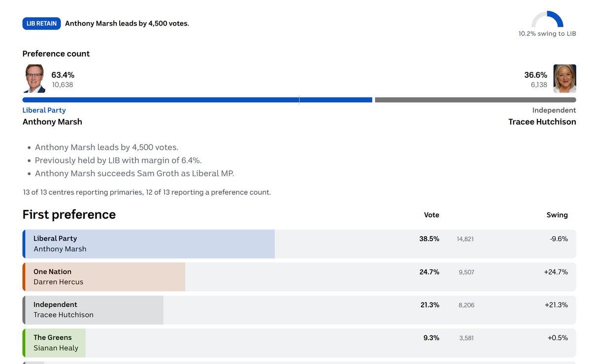
Task: Select the One Nation Darren Hercus row
Action: point(299,277)
